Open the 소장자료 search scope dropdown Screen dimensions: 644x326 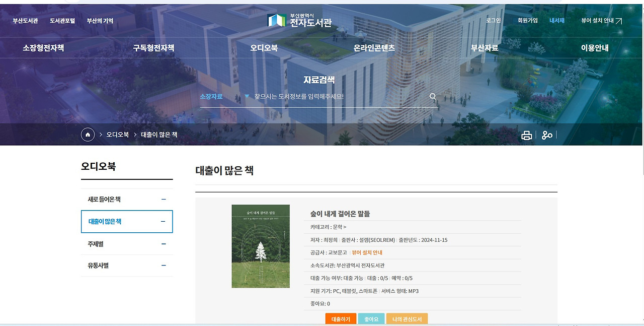pyautogui.click(x=226, y=96)
